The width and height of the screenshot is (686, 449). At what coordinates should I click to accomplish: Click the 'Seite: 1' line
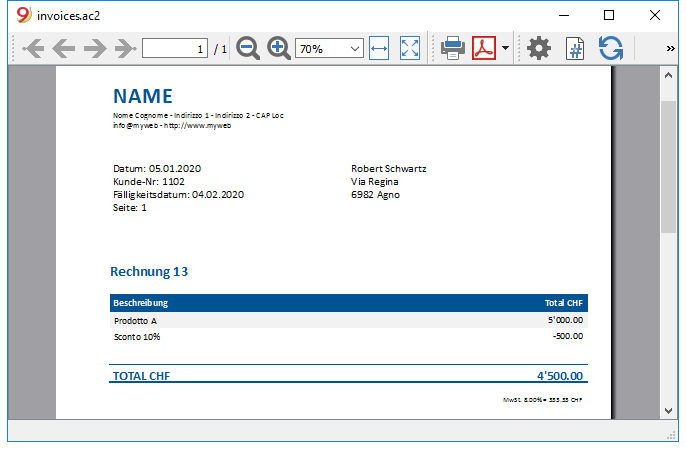click(130, 208)
